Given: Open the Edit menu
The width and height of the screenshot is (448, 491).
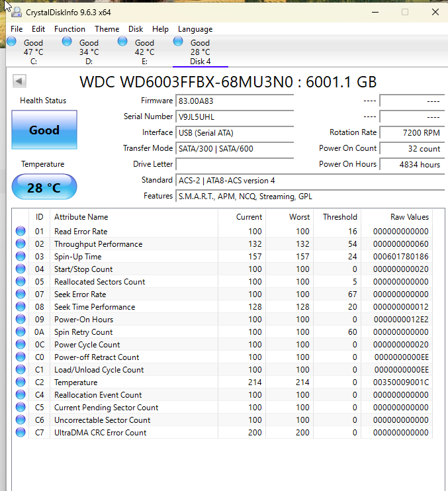Looking at the screenshot, I should [x=38, y=29].
